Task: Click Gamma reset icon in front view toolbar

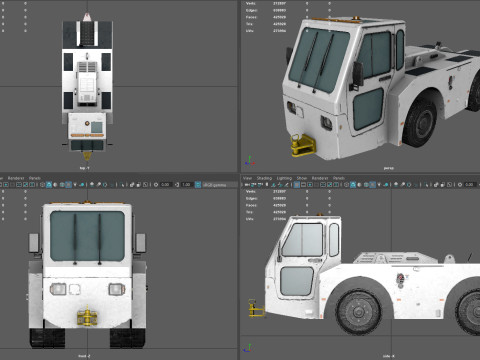Action: click(177, 184)
